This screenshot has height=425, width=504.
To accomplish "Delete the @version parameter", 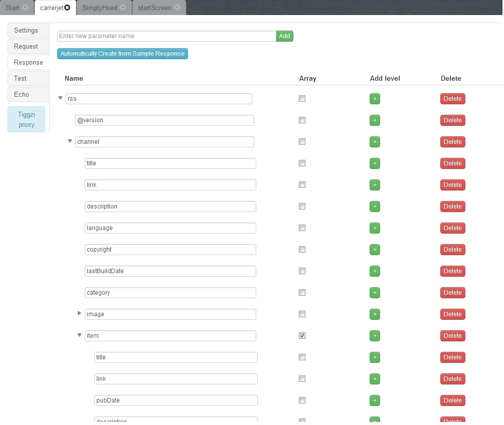I will [452, 120].
